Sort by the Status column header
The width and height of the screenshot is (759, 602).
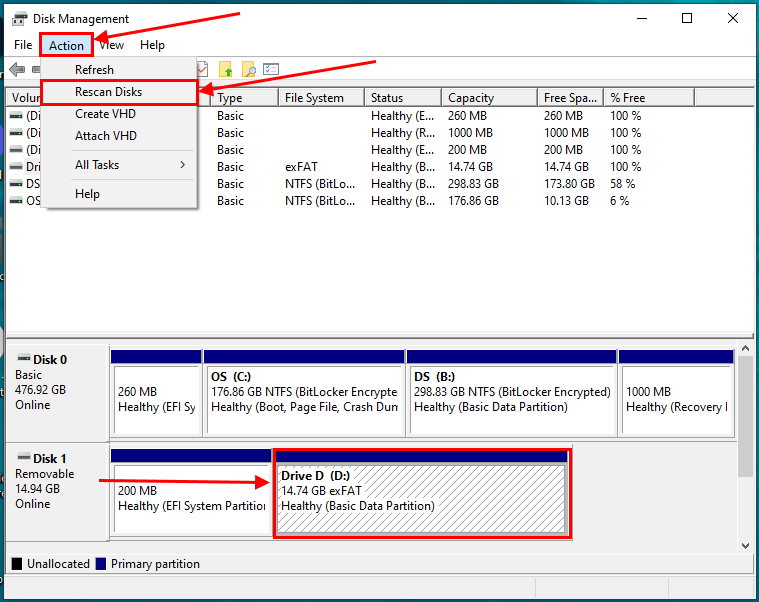403,98
